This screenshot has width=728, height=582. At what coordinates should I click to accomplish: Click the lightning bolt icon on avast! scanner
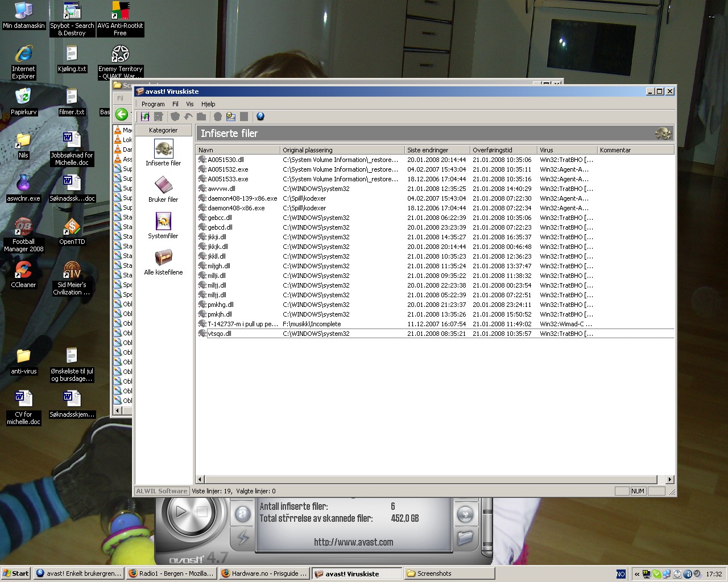coord(243,537)
